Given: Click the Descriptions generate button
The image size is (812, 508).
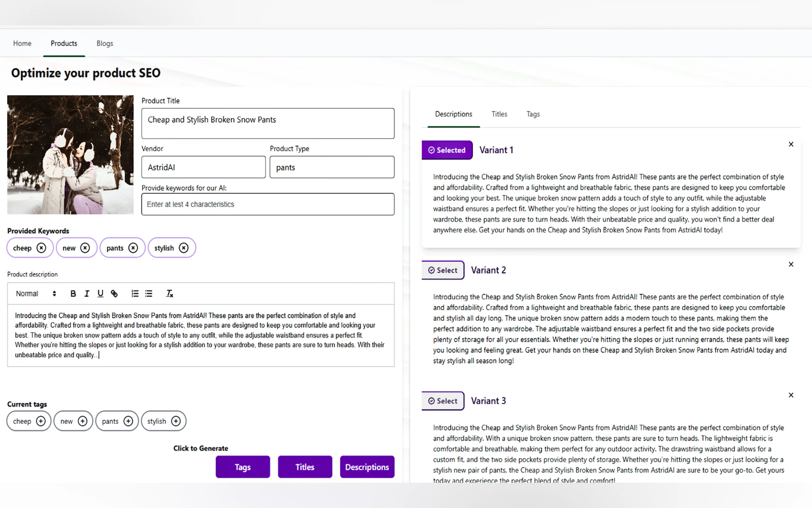Looking at the screenshot, I should [x=367, y=467].
